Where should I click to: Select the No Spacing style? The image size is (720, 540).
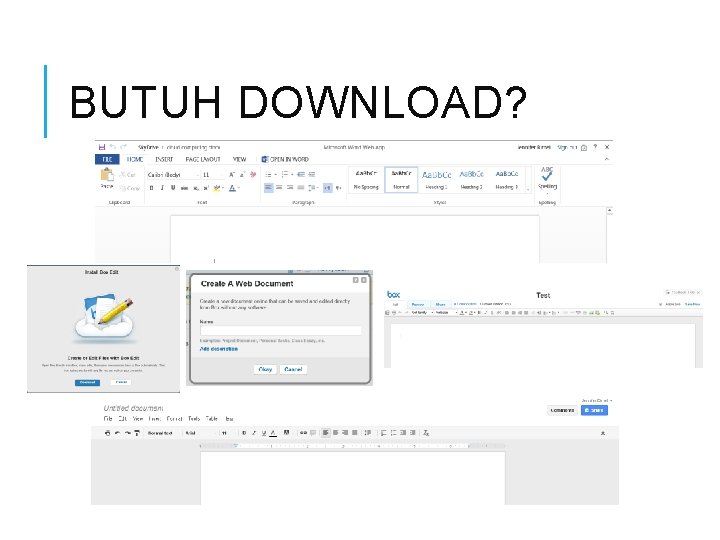tap(366, 180)
